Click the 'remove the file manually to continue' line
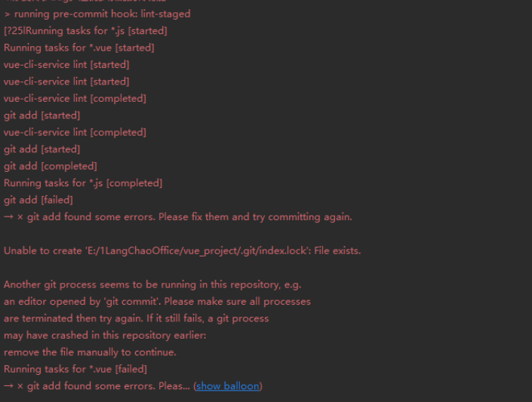The image size is (532, 402). click(90, 352)
